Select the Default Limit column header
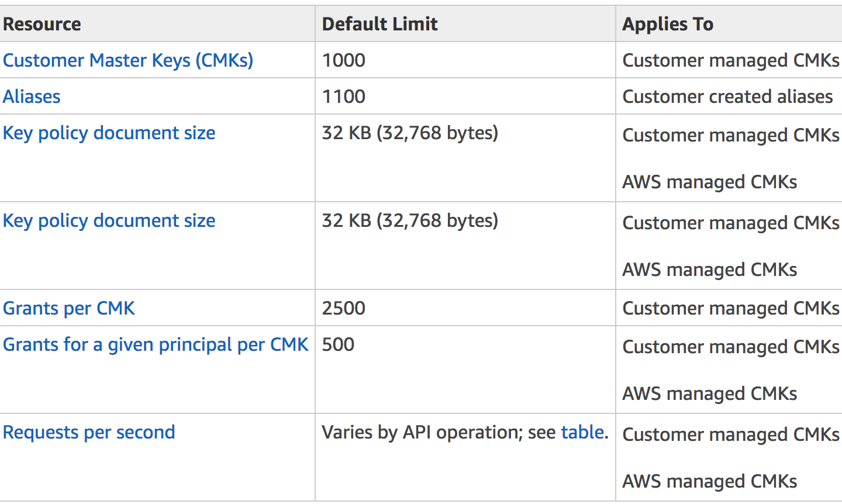This screenshot has width=842, height=504. pyautogui.click(x=380, y=24)
